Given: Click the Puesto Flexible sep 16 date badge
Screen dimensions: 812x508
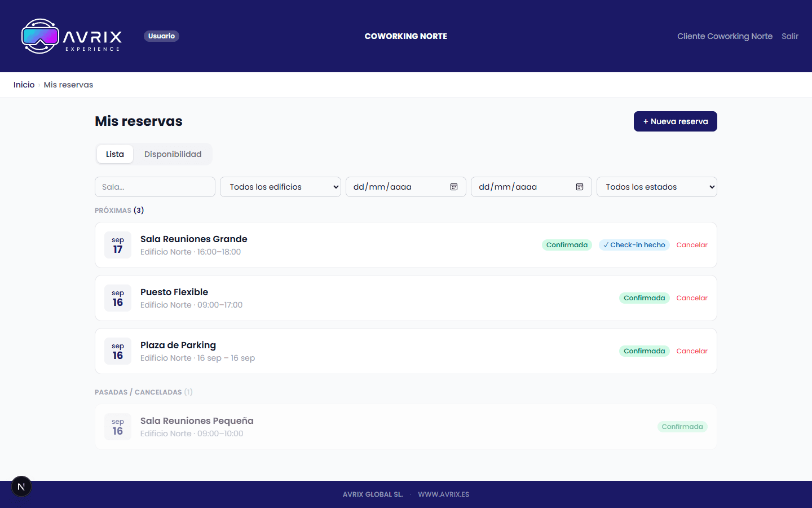Looking at the screenshot, I should click(118, 298).
